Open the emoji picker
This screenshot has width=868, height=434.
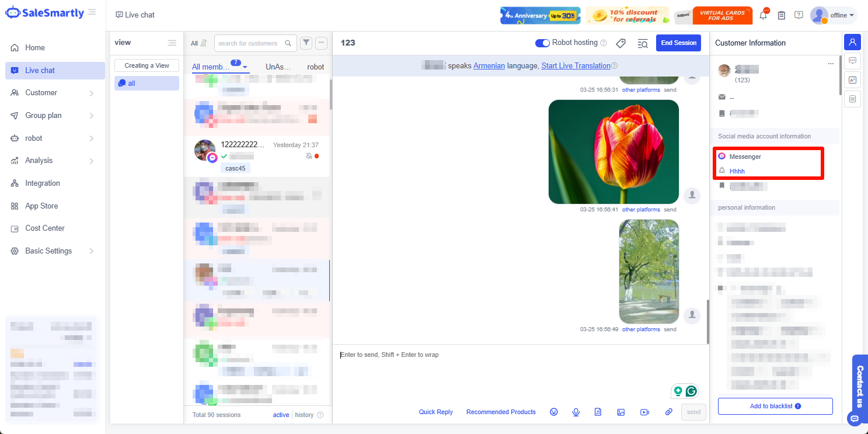click(554, 412)
